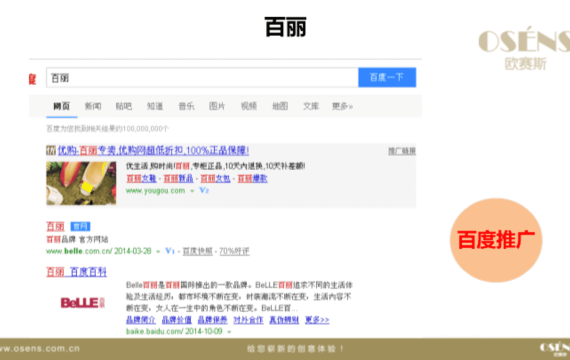
Task: Click the V2 credibility icon
Action: point(204,191)
